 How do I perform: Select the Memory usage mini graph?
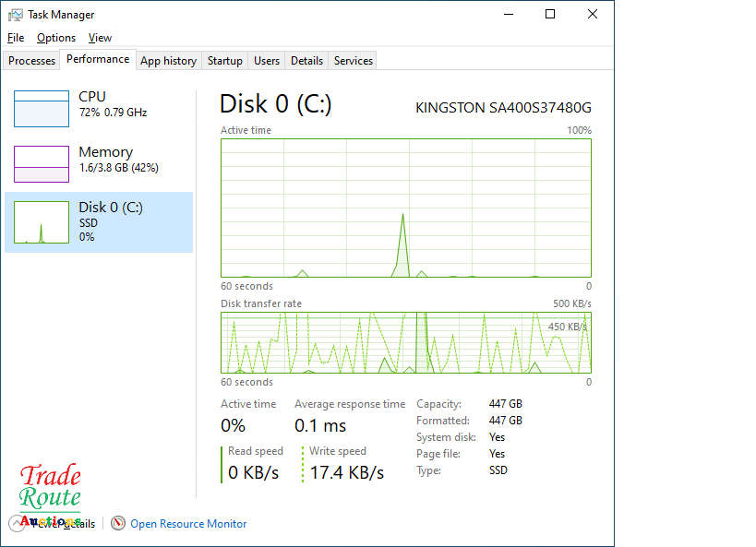click(42, 164)
